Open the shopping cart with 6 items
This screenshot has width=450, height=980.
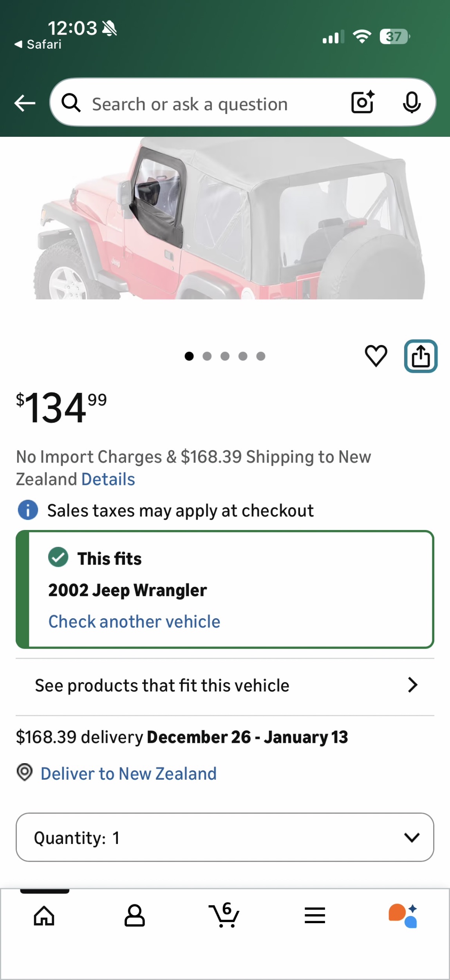point(224,916)
